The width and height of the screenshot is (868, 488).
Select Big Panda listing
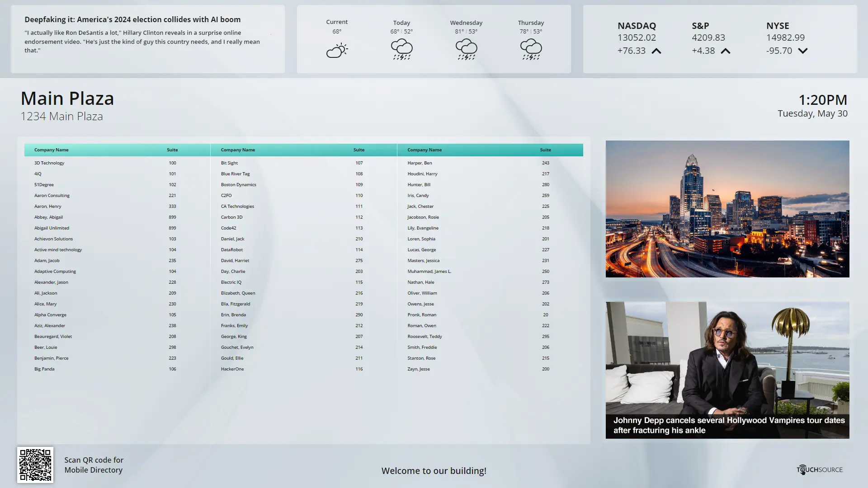[117, 369]
